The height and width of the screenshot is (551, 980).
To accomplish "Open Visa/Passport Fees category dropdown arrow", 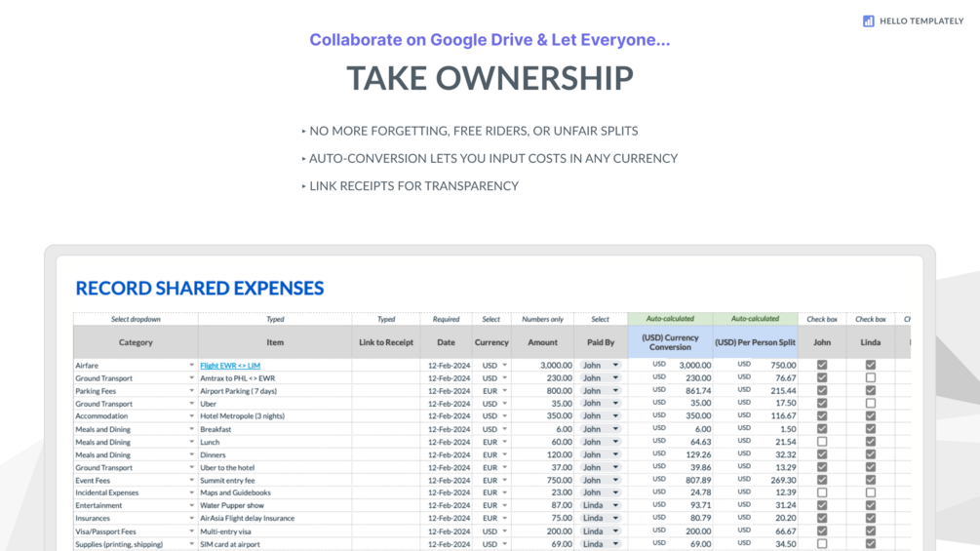I will [x=191, y=531].
